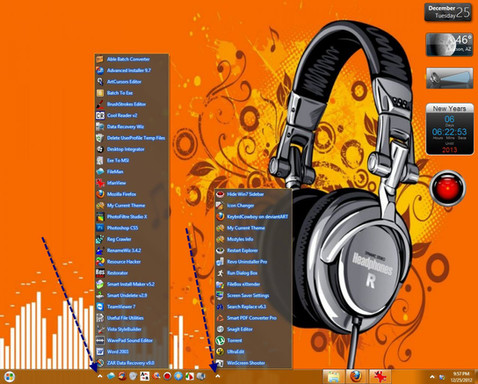The height and width of the screenshot is (384, 478).
Task: Open Hide Win7 Sidebar entry
Action: tap(245, 194)
